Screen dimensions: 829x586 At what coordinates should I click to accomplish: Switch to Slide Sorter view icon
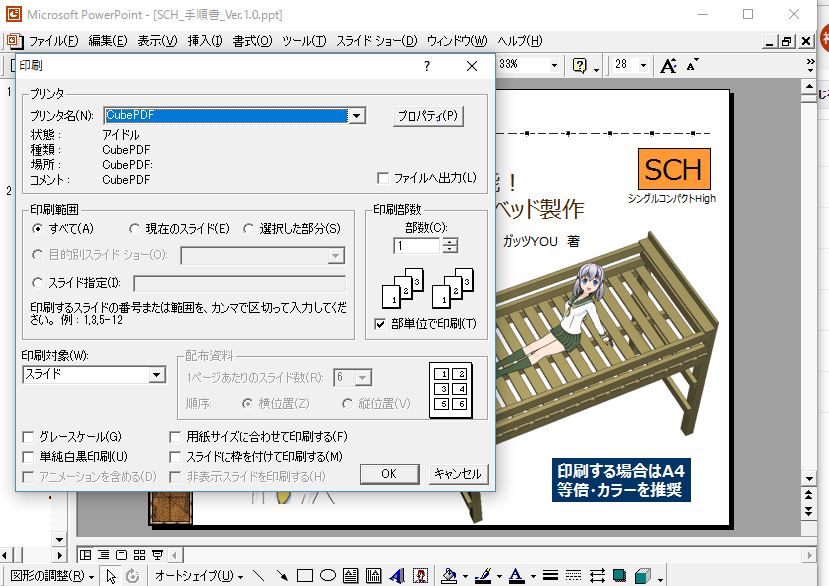click(x=140, y=555)
